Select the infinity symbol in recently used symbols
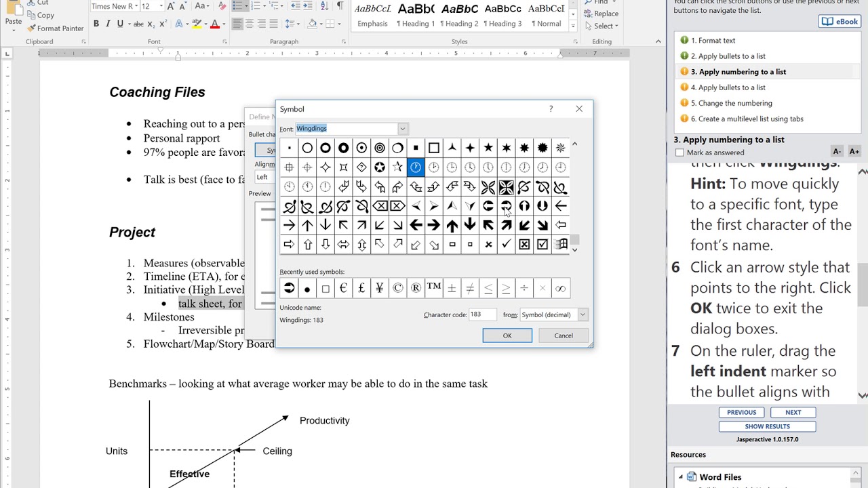Viewport: 868px width, 488px height. click(x=560, y=288)
